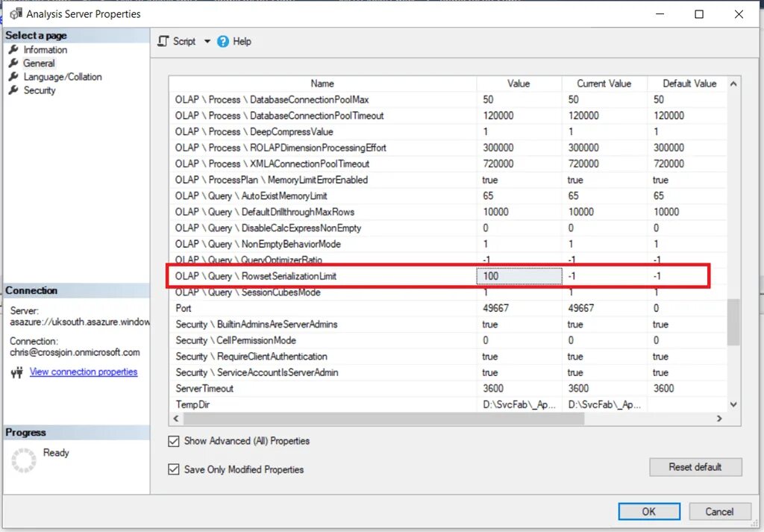Toggle Save Only Modified Properties checkbox
This screenshot has width=764, height=532.
click(173, 469)
